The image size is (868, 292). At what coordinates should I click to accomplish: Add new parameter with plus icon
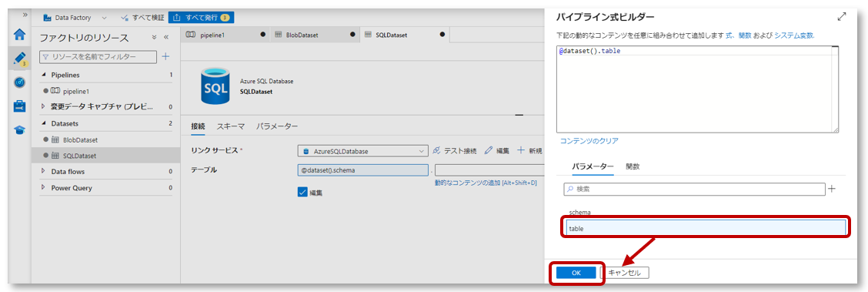832,189
